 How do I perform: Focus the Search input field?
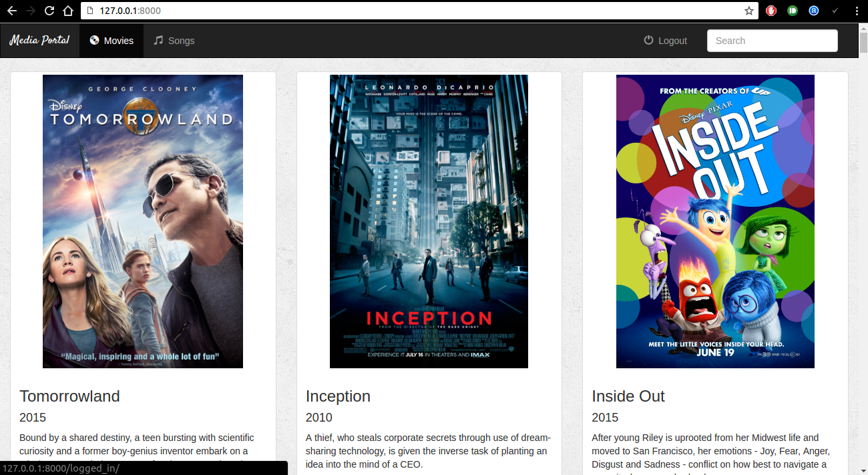point(773,41)
